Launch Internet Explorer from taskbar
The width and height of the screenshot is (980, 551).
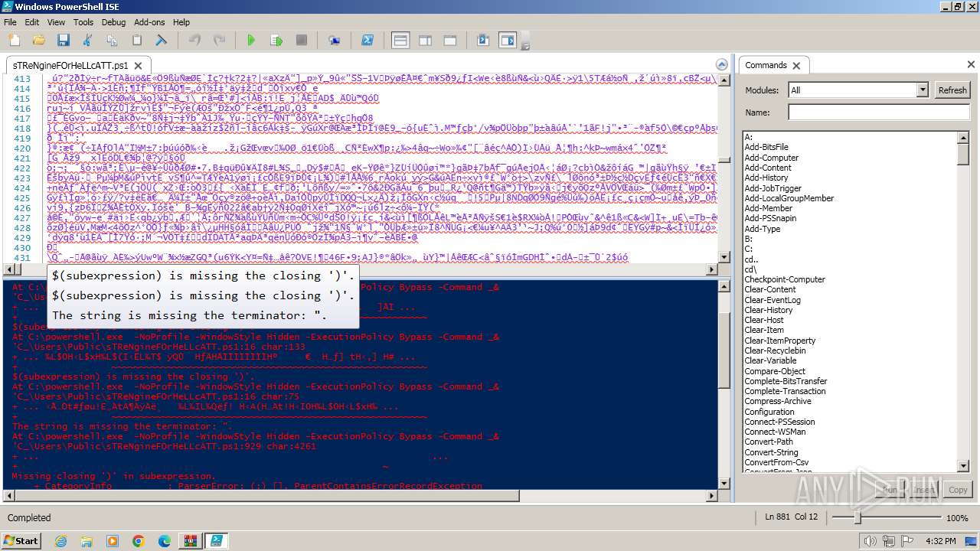tap(60, 541)
